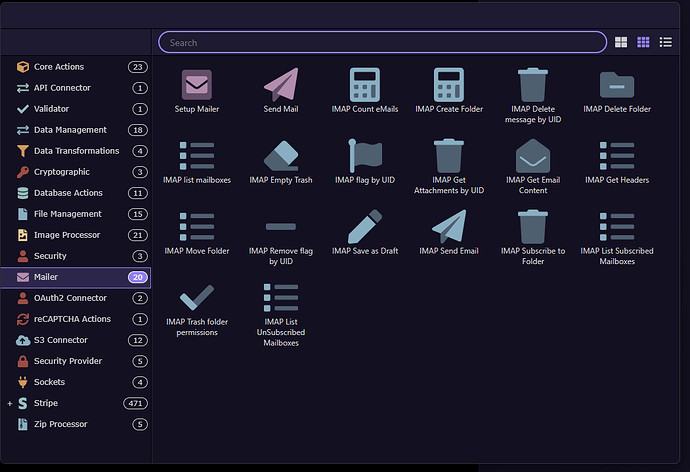Select the Security category
690x472 pixels.
point(76,256)
